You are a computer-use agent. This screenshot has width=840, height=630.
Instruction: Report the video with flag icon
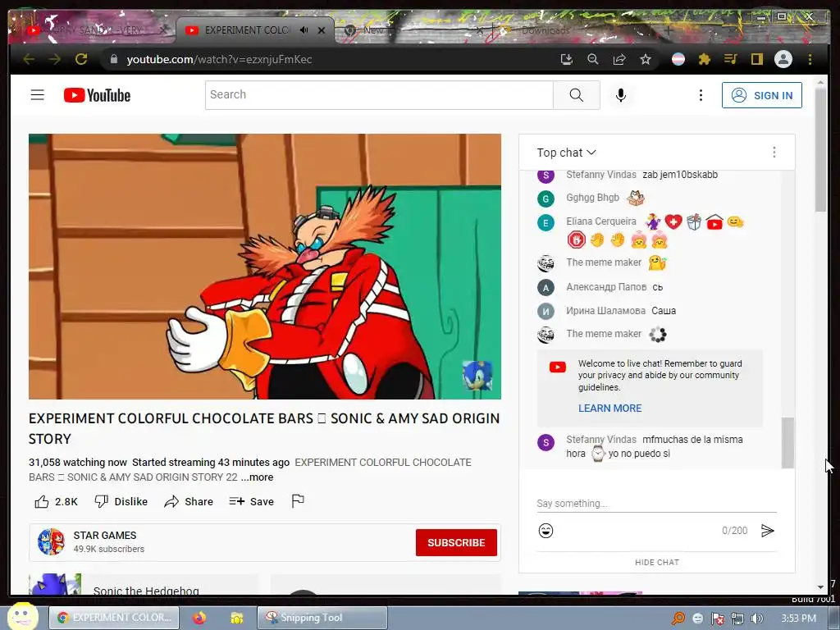pyautogui.click(x=298, y=501)
